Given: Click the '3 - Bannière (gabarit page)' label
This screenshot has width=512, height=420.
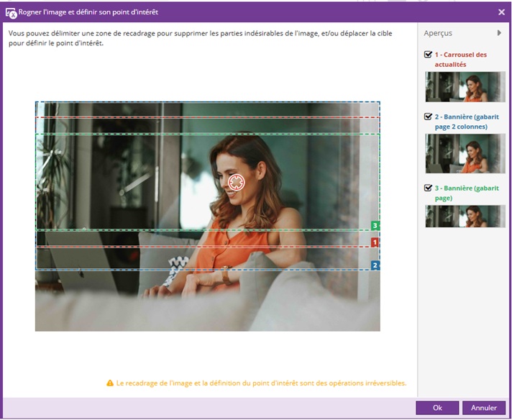Looking at the screenshot, I should click(467, 193).
